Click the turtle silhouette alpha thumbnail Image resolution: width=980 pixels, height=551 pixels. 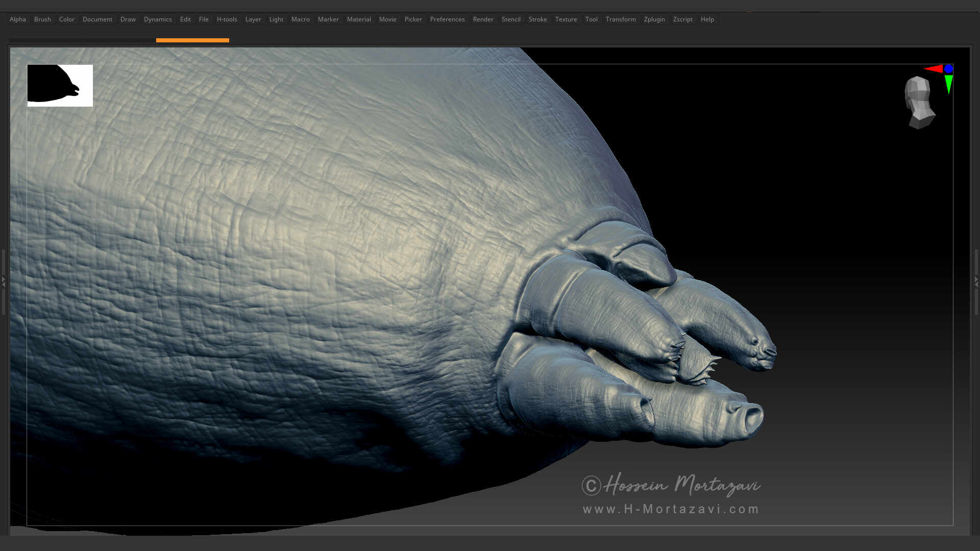(x=60, y=86)
